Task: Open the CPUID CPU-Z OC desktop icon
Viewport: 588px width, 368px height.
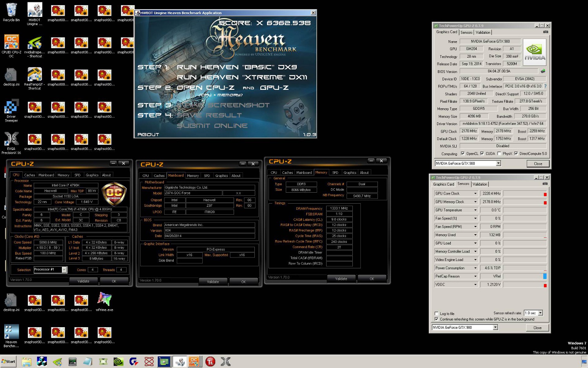Action: (x=11, y=46)
